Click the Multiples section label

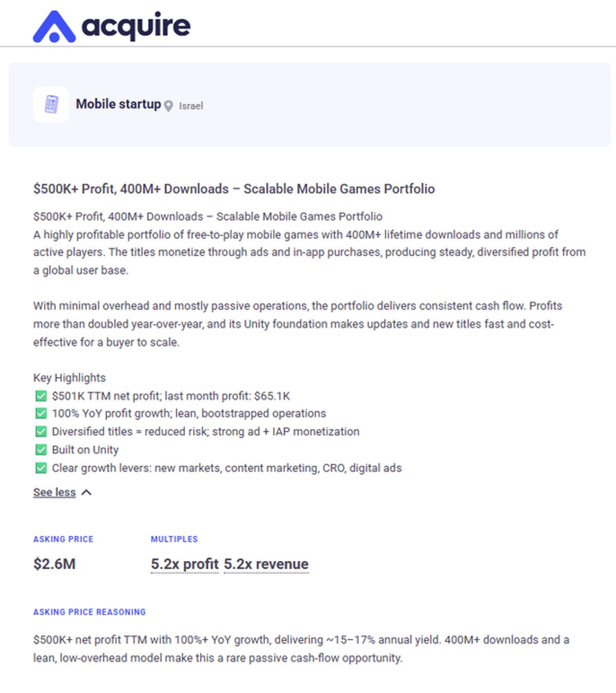pos(174,539)
